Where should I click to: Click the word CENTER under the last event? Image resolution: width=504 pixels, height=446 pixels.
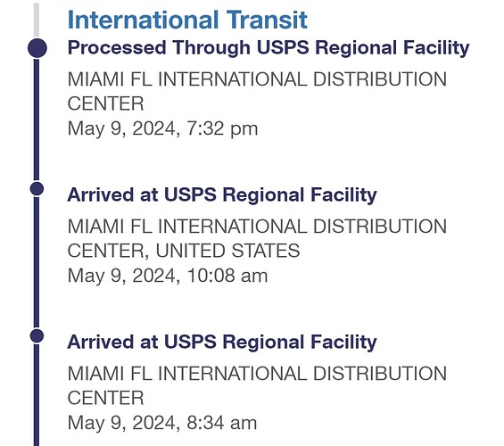105,398
